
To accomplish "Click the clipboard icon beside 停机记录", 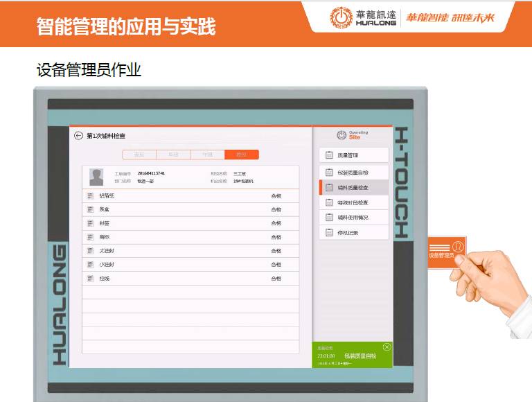I will pyautogui.click(x=329, y=233).
